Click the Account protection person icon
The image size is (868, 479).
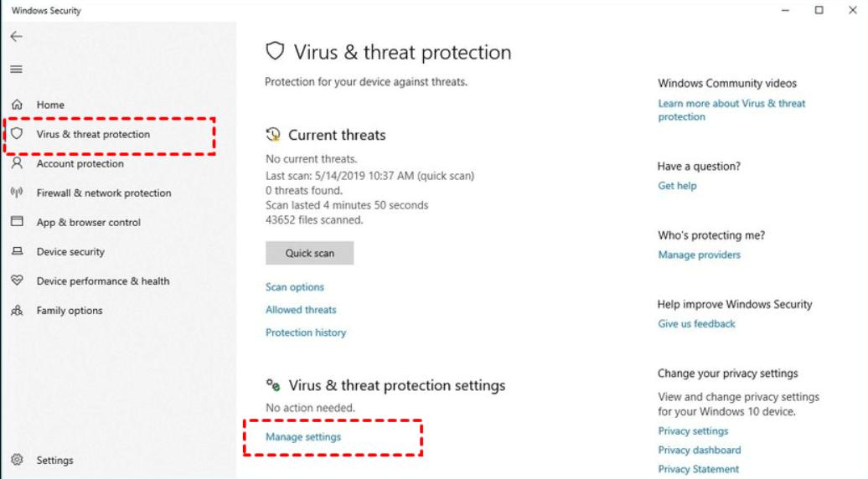click(x=17, y=164)
